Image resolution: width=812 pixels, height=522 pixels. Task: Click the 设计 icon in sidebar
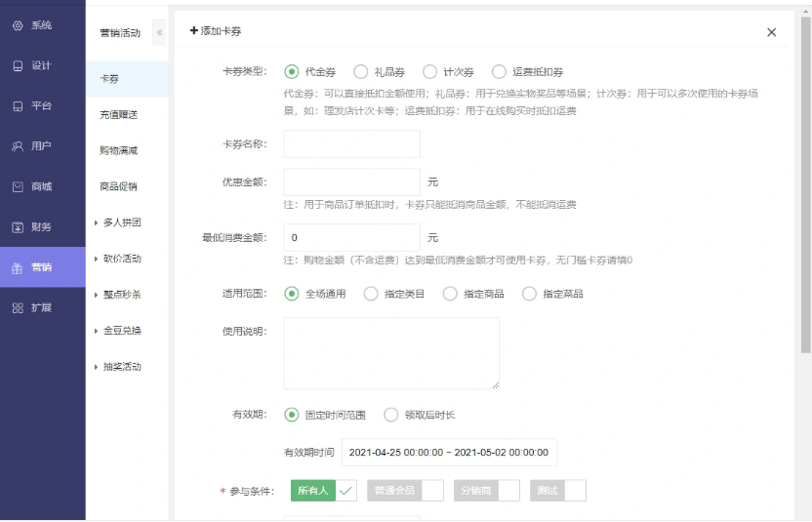click(17, 66)
